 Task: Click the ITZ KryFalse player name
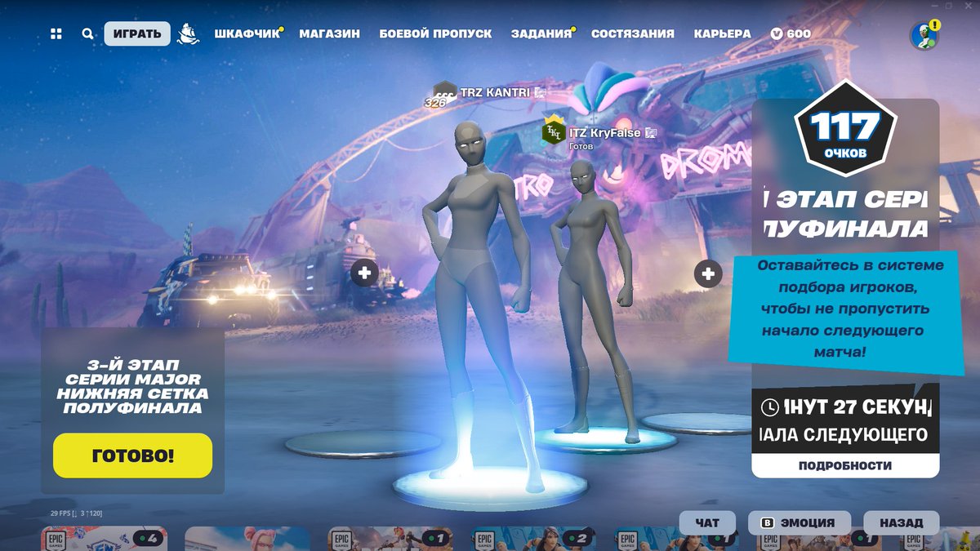(x=605, y=132)
